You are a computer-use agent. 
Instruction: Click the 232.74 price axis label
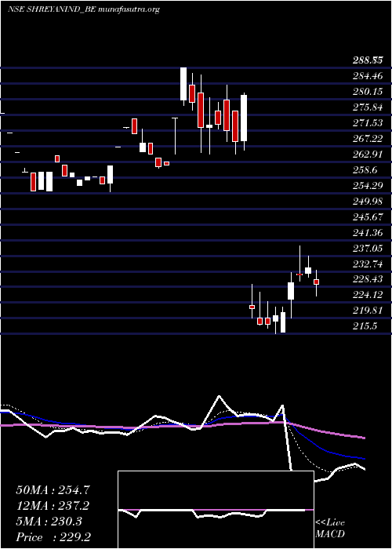click(x=367, y=265)
